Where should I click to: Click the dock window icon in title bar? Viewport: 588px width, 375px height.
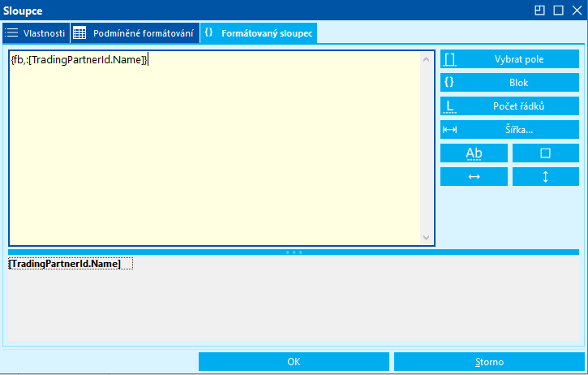[x=539, y=10]
